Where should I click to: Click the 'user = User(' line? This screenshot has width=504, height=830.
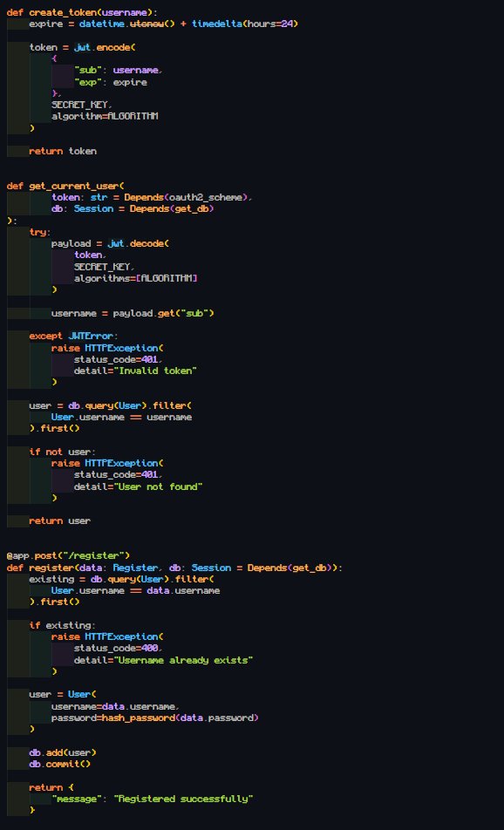click(63, 694)
